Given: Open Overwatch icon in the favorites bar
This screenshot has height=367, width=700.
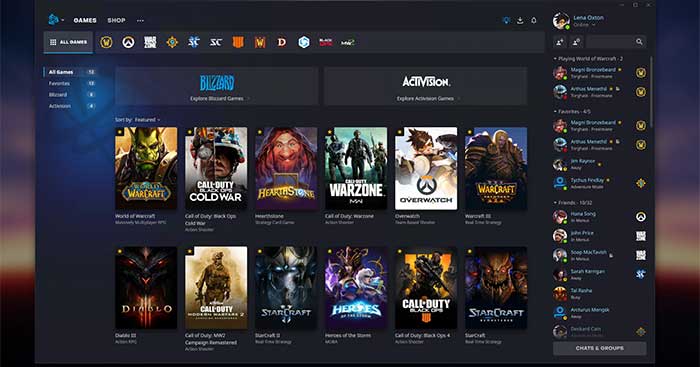Looking at the screenshot, I should pyautogui.click(x=128, y=42).
